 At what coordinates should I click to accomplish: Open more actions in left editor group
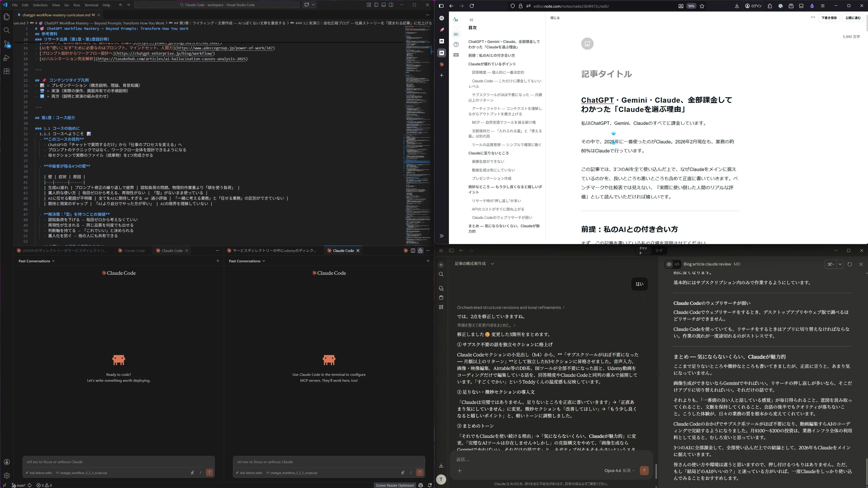coord(217,250)
